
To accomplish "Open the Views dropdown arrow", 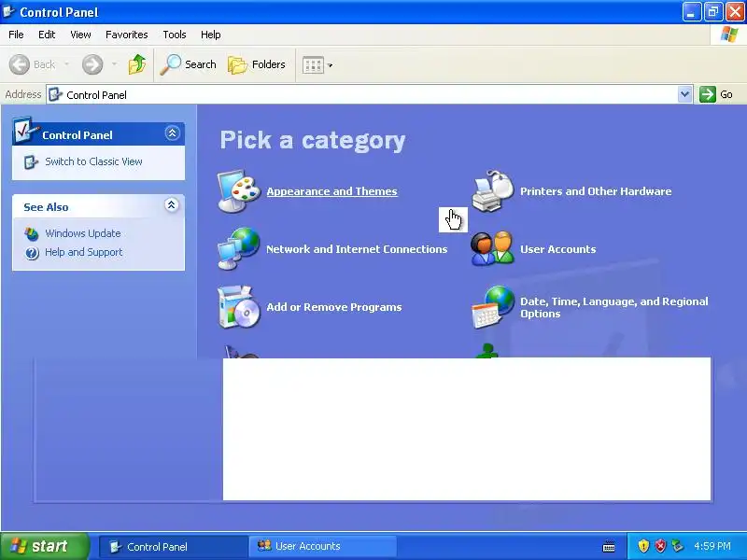I will click(331, 65).
